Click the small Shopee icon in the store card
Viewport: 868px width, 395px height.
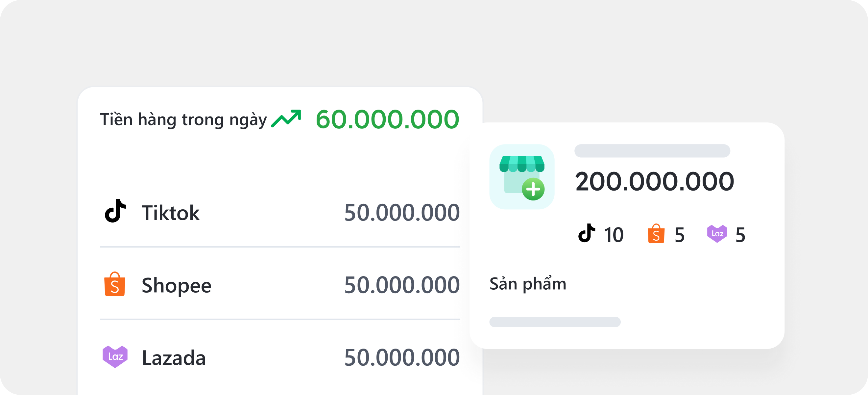coord(656,234)
